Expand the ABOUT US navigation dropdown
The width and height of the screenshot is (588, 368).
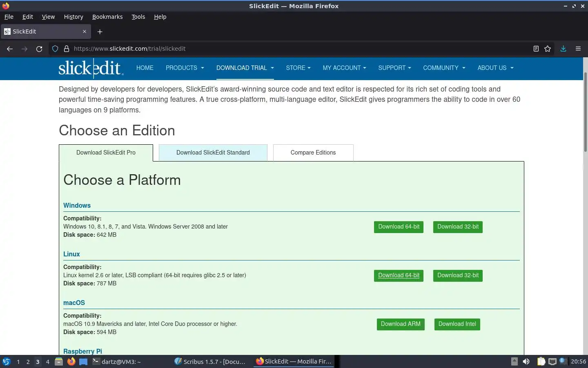[495, 68]
